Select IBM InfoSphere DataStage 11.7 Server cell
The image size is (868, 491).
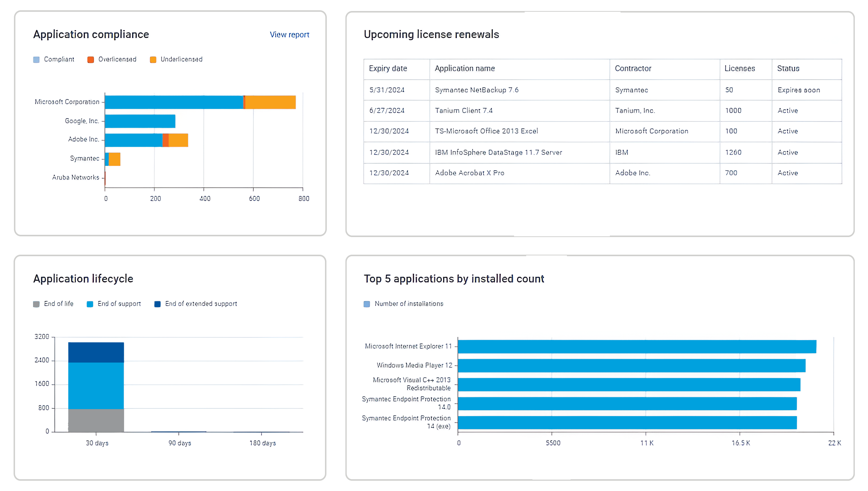520,153
